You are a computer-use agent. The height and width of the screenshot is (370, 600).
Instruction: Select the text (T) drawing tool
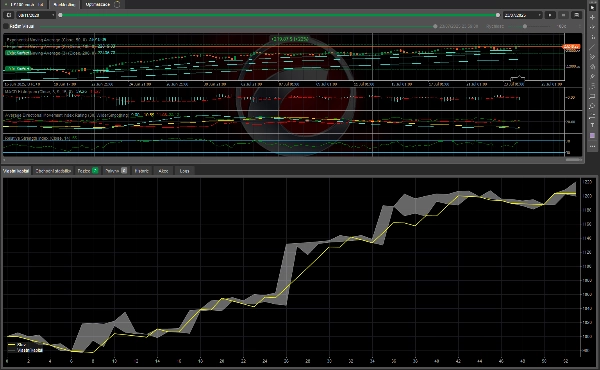592,125
